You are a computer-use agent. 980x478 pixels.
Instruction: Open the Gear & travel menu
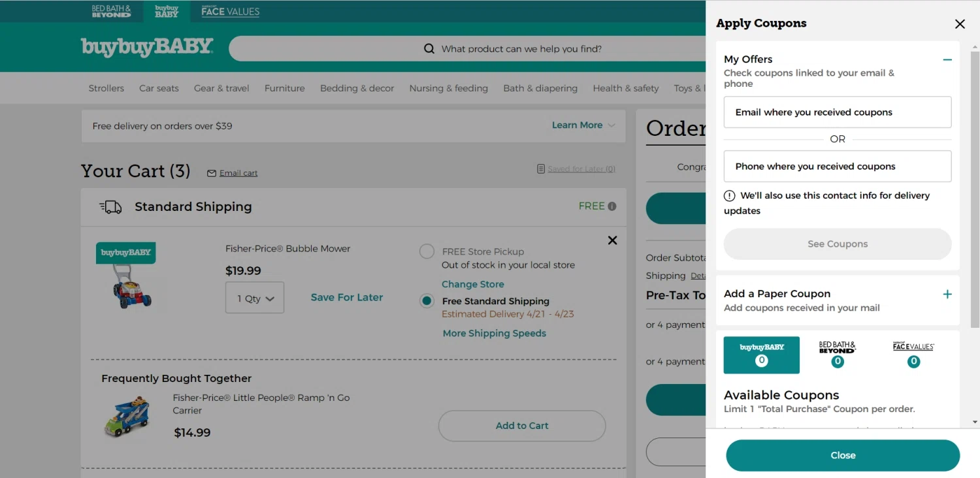pos(221,88)
